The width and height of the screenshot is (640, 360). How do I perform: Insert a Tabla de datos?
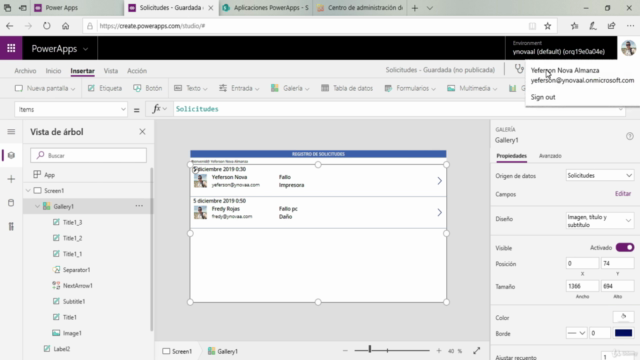click(x=347, y=88)
